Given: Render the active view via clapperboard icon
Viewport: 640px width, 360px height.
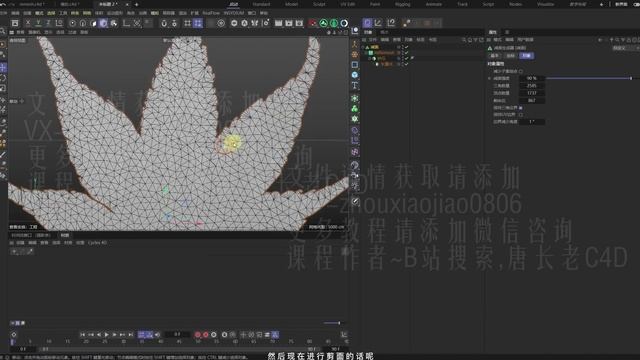Looking at the screenshot, I should (278, 23).
